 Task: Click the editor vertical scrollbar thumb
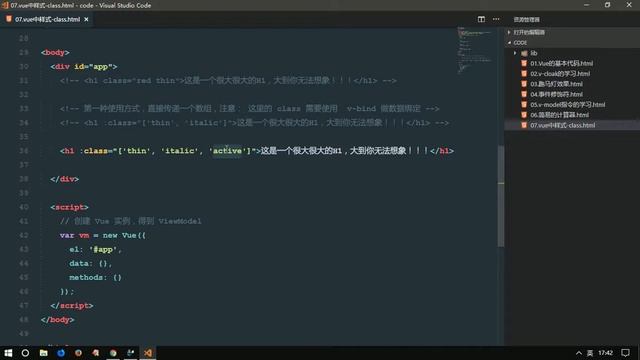pos(501,196)
